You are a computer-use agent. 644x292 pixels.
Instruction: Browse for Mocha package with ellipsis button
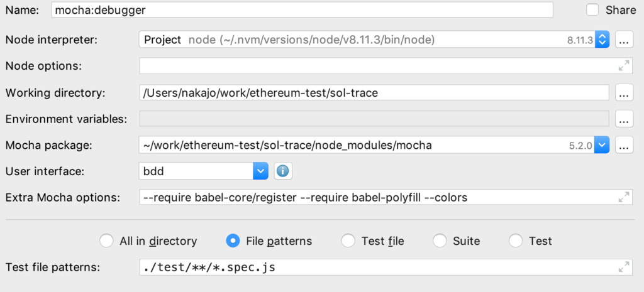(623, 145)
